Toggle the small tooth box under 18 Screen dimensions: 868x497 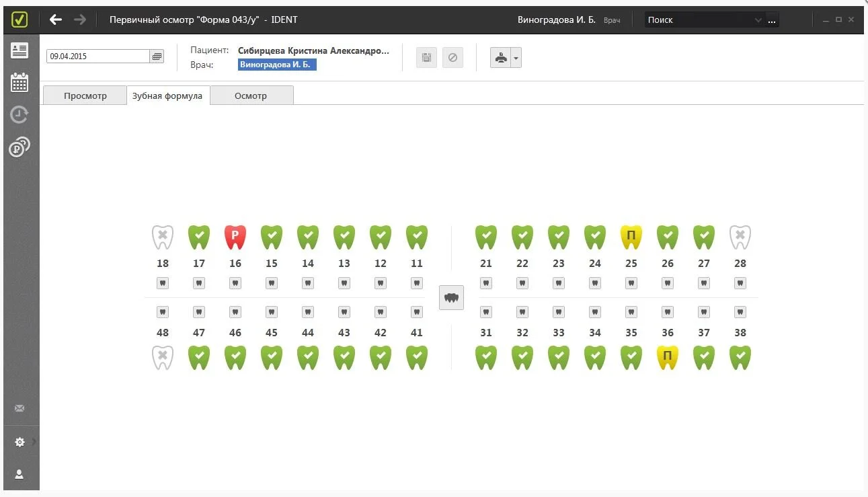pos(163,283)
